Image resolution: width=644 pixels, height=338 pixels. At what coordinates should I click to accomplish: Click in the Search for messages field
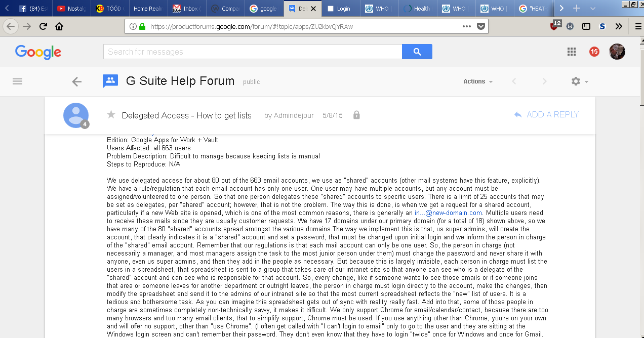253,52
